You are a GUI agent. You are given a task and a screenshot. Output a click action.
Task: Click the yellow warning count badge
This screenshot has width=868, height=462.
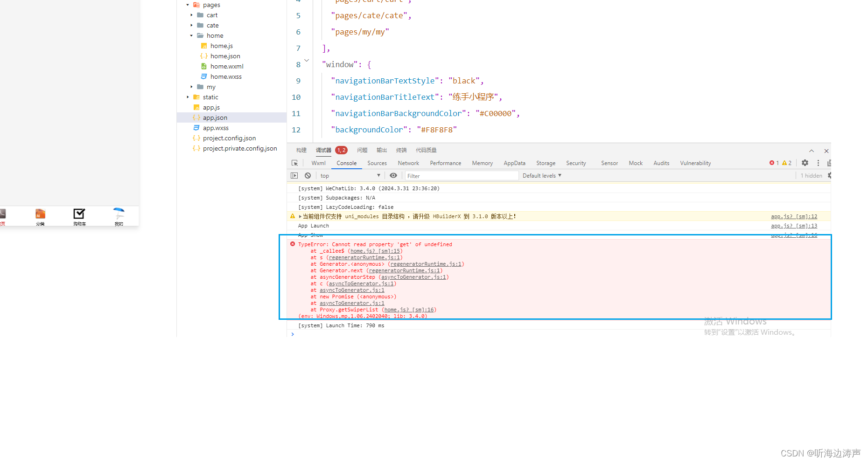click(x=786, y=163)
